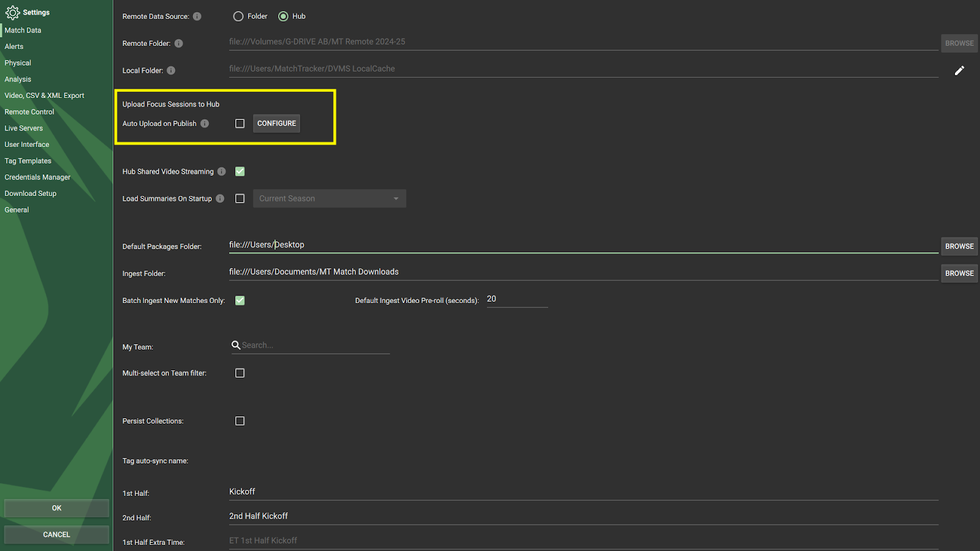
Task: Click the info icon next to Load Summaries On Startup
Action: coord(220,198)
